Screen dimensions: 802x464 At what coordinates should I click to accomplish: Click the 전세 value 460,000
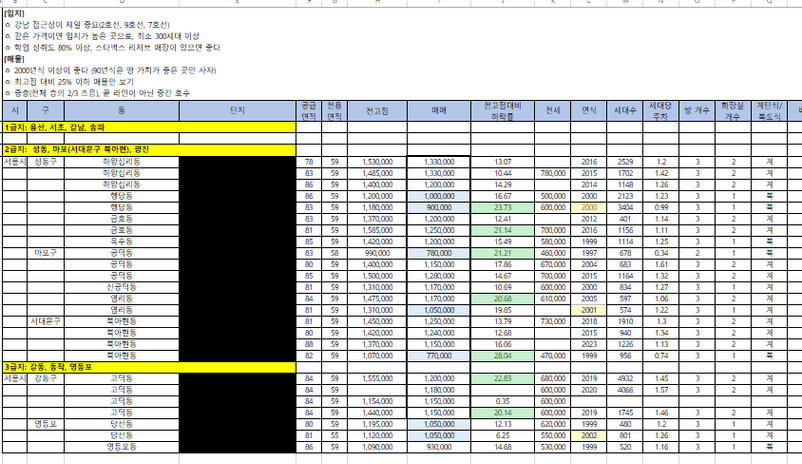(553, 253)
